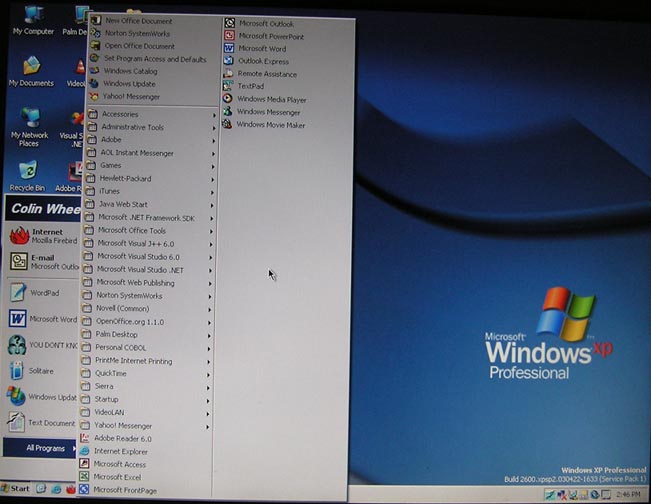This screenshot has height=504, width=651.
Task: Click the Microsoft Word Start menu shortcut
Action: pos(42,319)
